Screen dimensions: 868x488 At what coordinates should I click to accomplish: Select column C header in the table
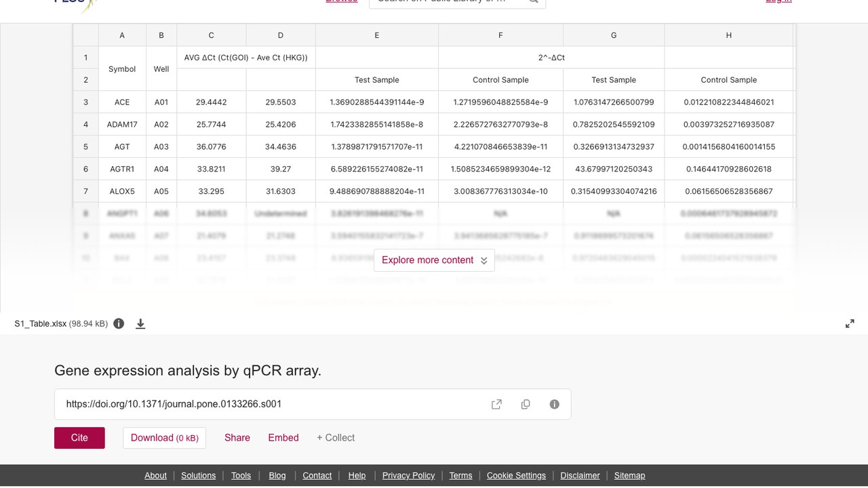(212, 35)
